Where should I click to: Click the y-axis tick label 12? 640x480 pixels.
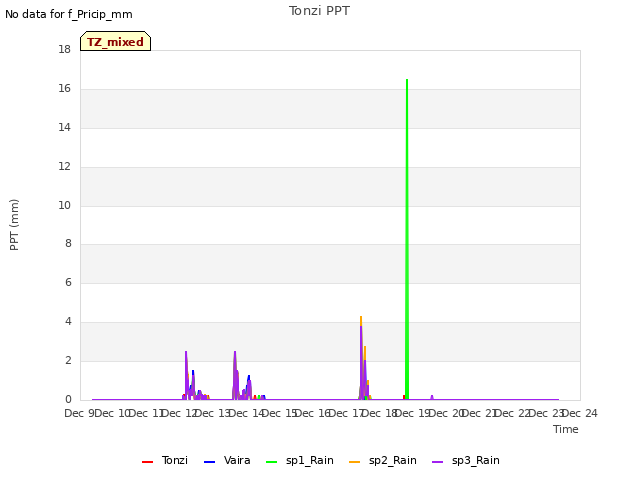coord(64,167)
